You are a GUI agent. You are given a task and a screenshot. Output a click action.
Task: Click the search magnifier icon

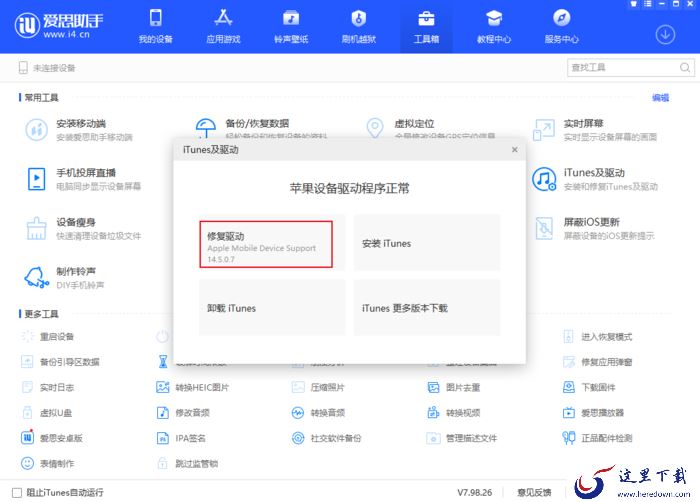pos(685,67)
